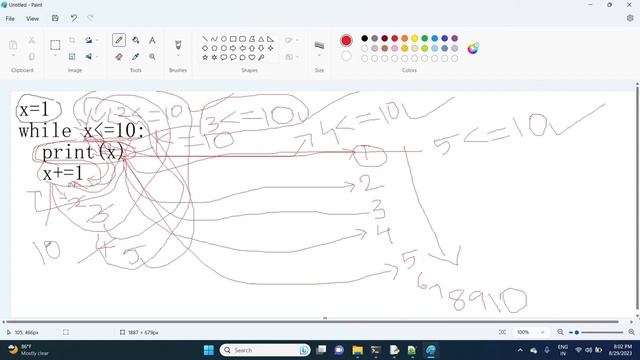Image resolution: width=640 pixels, height=360 pixels.
Task: Choose the black color swatch
Action: click(x=364, y=38)
